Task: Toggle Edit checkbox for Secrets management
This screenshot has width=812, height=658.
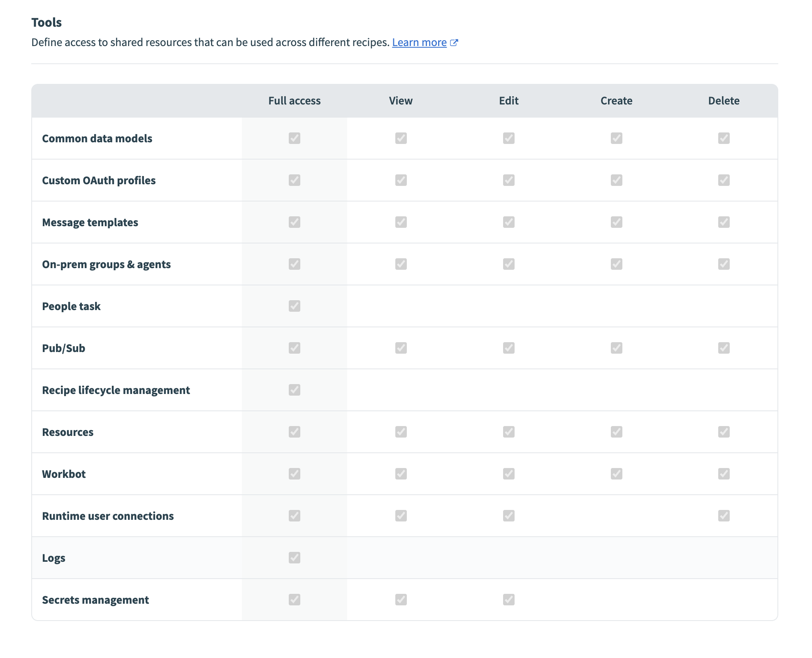Action: pos(508,600)
